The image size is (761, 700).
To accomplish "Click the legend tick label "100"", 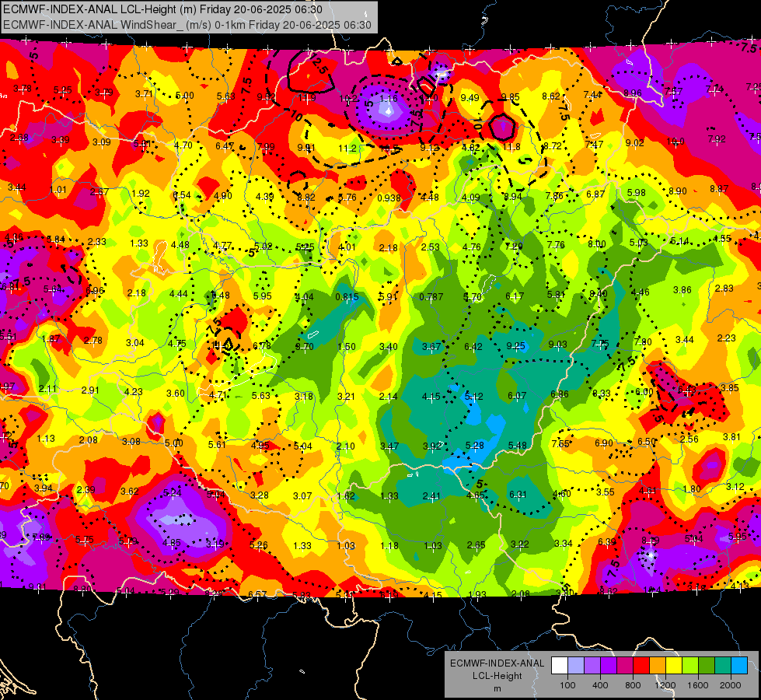I will (567, 685).
